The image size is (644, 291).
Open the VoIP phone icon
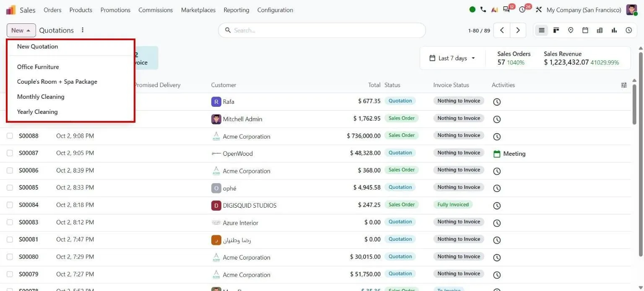483,10
